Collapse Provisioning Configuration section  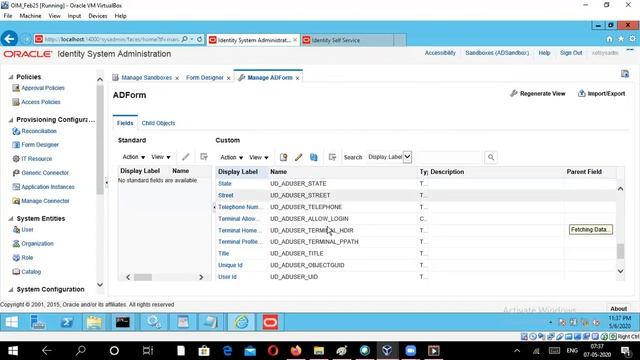click(x=11, y=120)
